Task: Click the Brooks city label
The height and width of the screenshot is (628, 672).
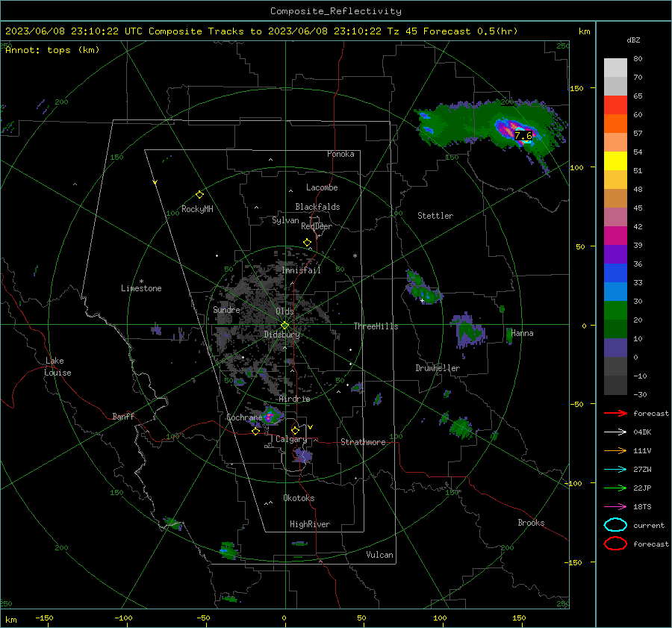Action: coord(531,523)
